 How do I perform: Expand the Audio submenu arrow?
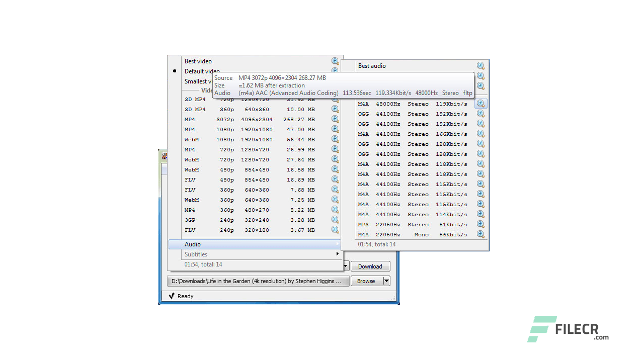(337, 244)
